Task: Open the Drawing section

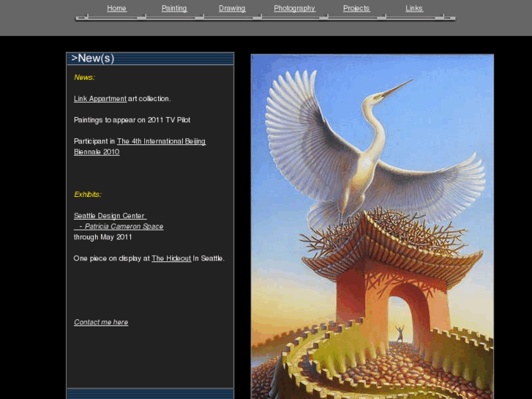Action: tap(232, 8)
